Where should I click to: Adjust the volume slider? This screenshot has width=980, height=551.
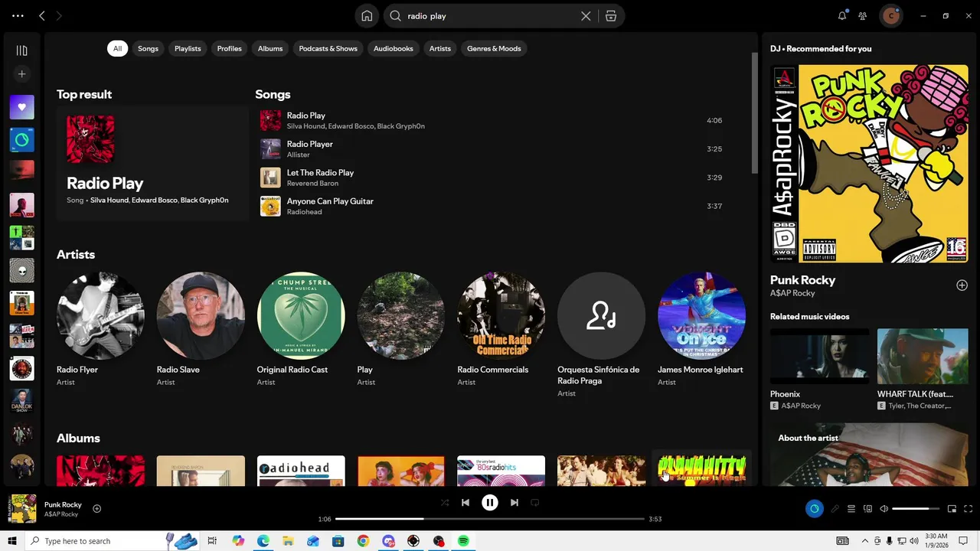click(916, 509)
